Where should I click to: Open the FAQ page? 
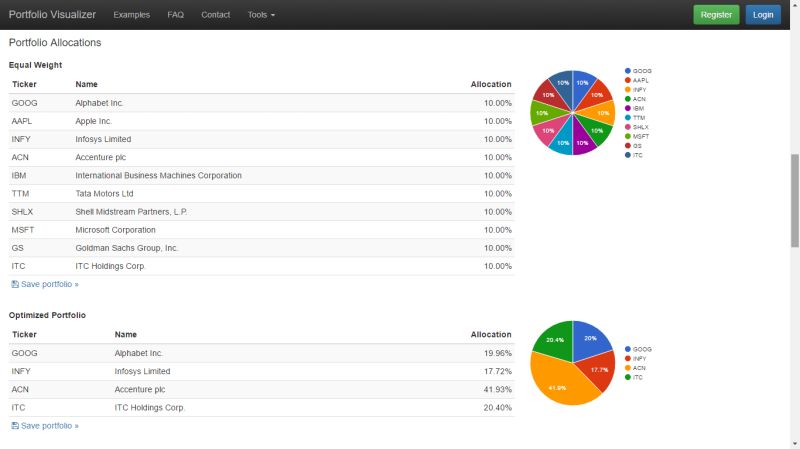pyautogui.click(x=176, y=15)
